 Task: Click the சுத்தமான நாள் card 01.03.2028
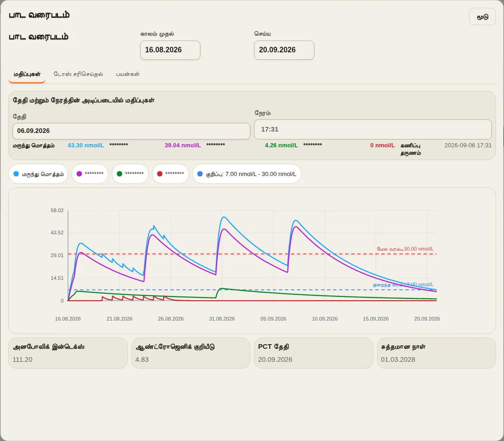[436, 353]
